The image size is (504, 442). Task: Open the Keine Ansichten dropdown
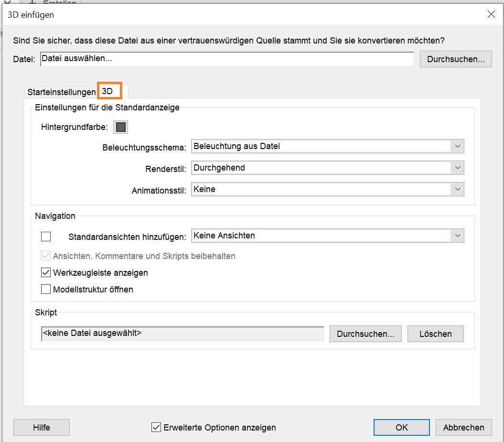pyautogui.click(x=457, y=236)
